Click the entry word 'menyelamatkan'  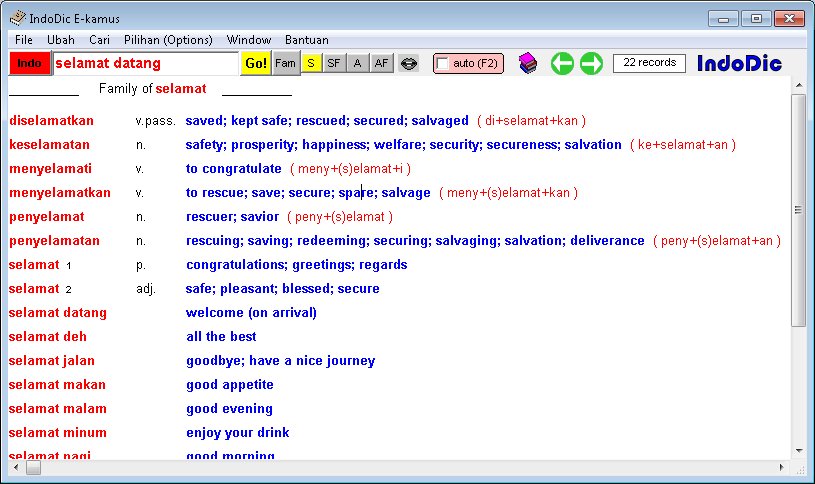point(60,193)
